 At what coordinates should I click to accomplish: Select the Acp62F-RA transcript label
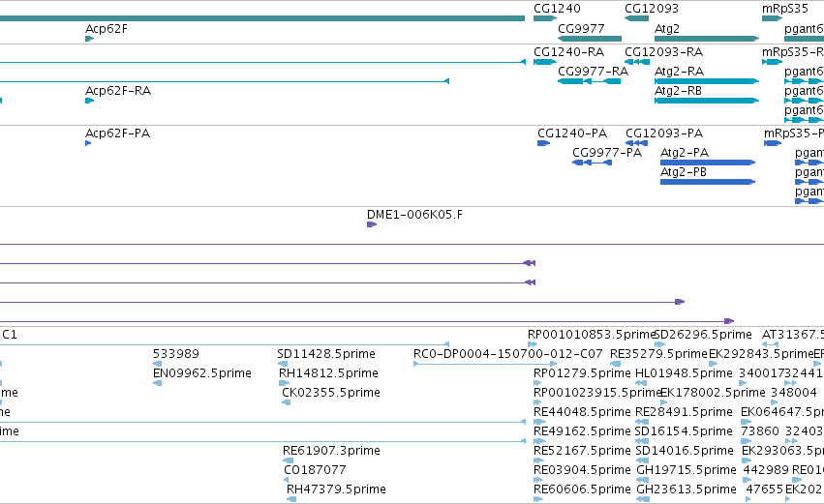[118, 90]
